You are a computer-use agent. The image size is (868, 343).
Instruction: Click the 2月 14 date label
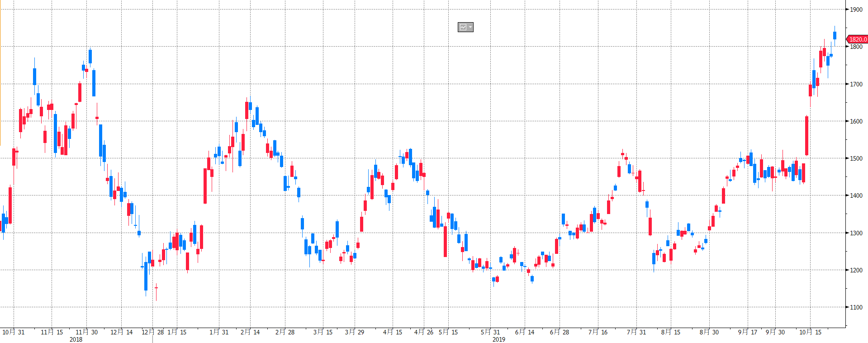(x=250, y=332)
